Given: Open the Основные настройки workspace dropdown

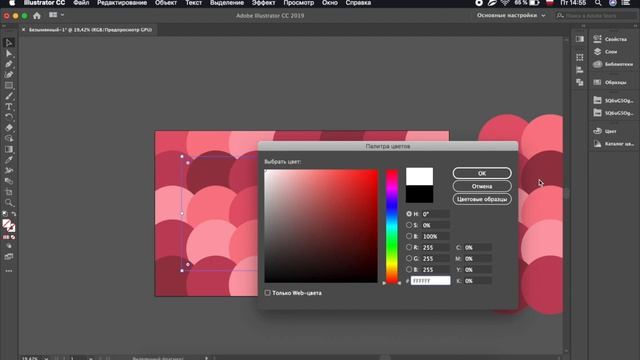Looking at the screenshot, I should [511, 16].
